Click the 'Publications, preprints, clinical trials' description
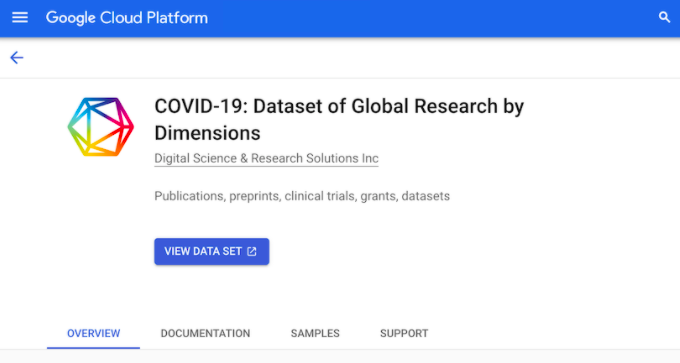 (302, 196)
